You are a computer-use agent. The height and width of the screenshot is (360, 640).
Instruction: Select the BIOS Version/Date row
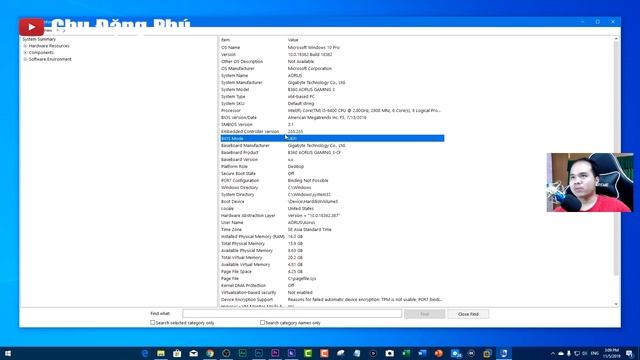tap(332, 118)
